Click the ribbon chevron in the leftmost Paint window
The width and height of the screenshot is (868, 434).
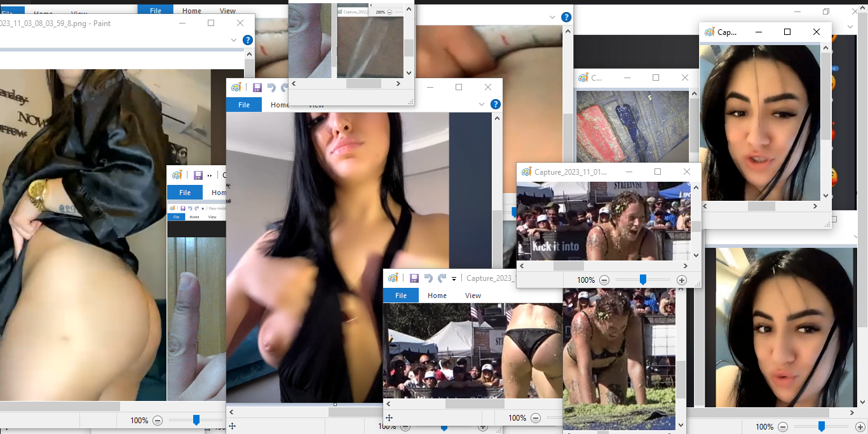pos(234,40)
